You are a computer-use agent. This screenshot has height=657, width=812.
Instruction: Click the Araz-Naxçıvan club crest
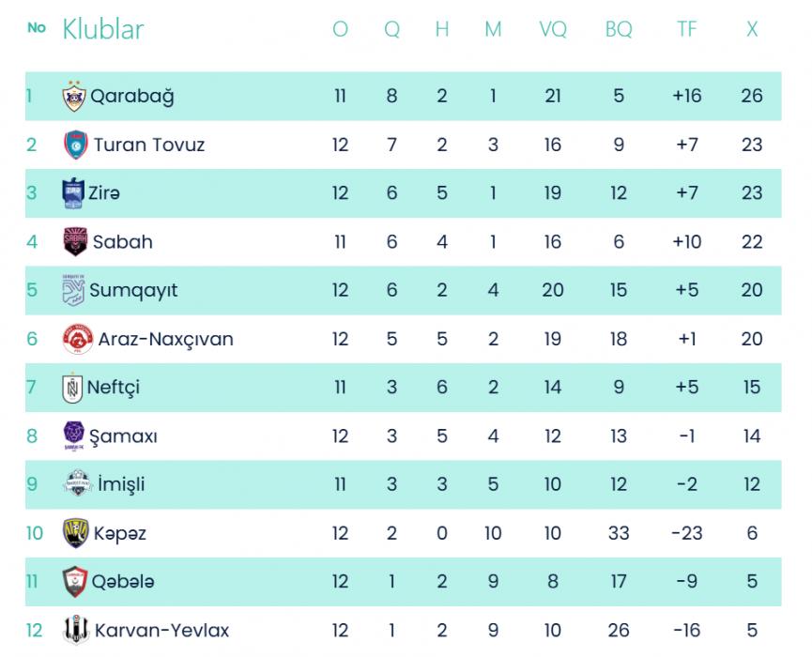coord(77,339)
